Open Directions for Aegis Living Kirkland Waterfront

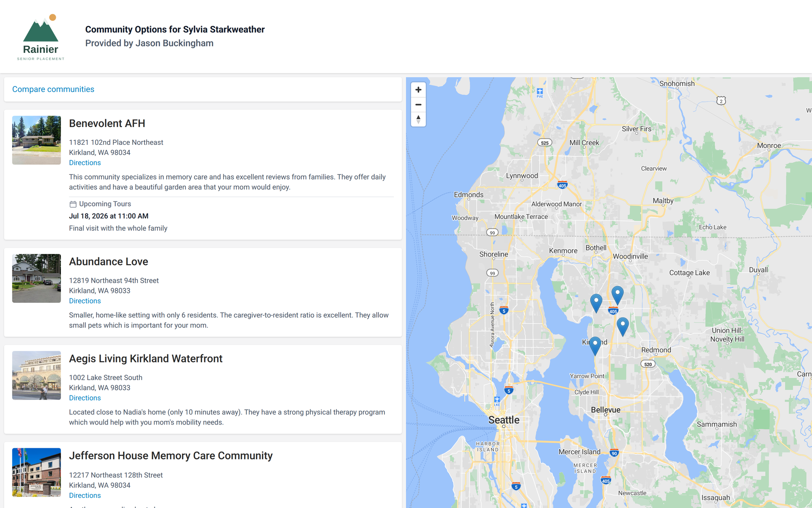tap(85, 398)
